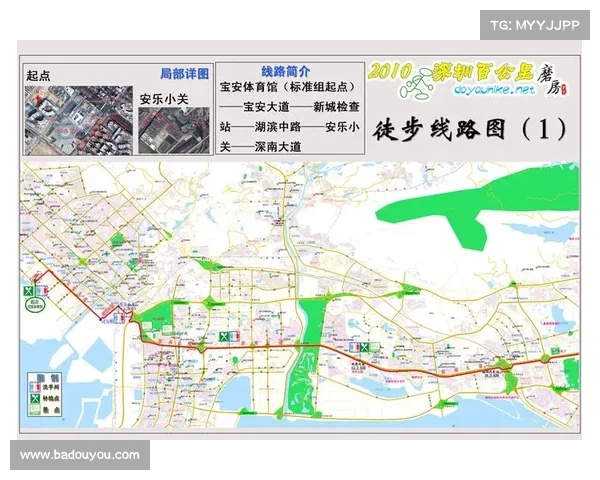Click the 息点 rest point icon in the legend

(35, 409)
